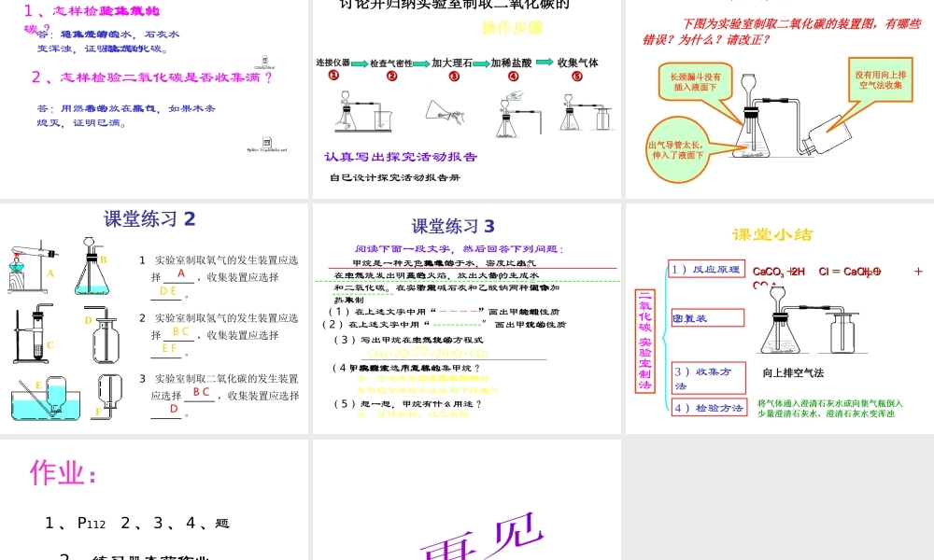Click question (3) about the combustion equation
934x560 pixels.
[408, 340]
